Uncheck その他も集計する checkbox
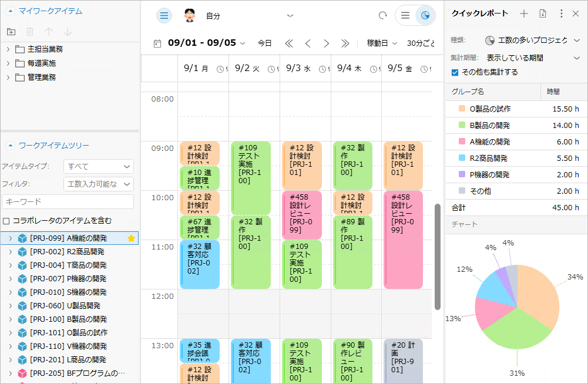The height and width of the screenshot is (384, 588). point(455,72)
